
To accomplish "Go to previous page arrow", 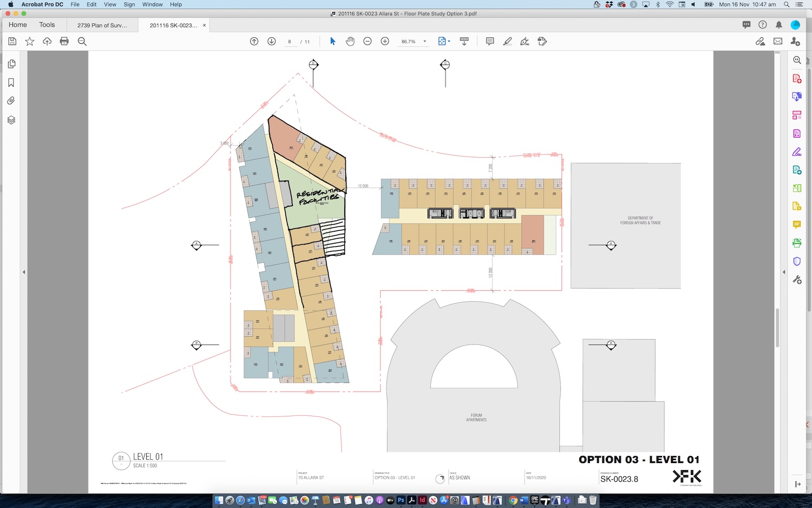I will pyautogui.click(x=254, y=41).
